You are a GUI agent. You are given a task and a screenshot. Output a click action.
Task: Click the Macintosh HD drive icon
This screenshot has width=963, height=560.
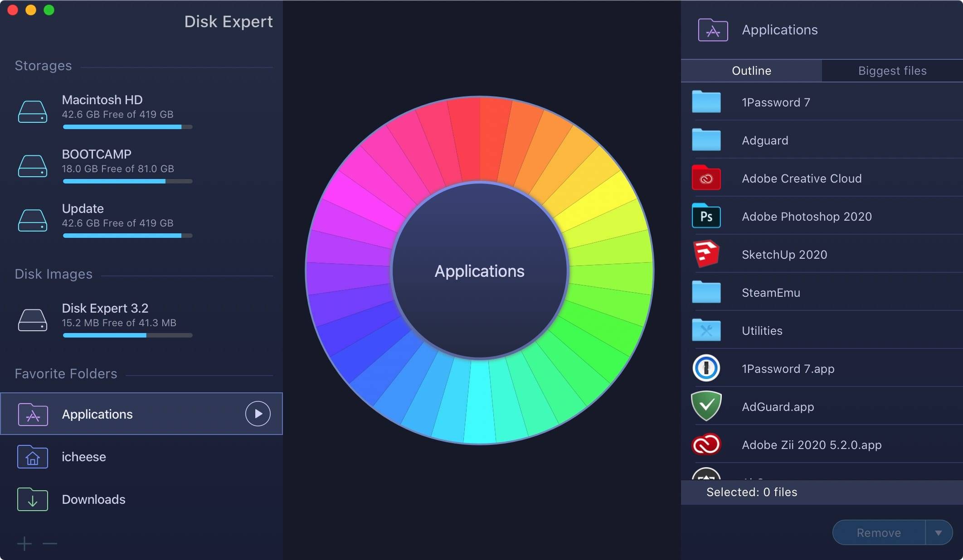point(32,111)
